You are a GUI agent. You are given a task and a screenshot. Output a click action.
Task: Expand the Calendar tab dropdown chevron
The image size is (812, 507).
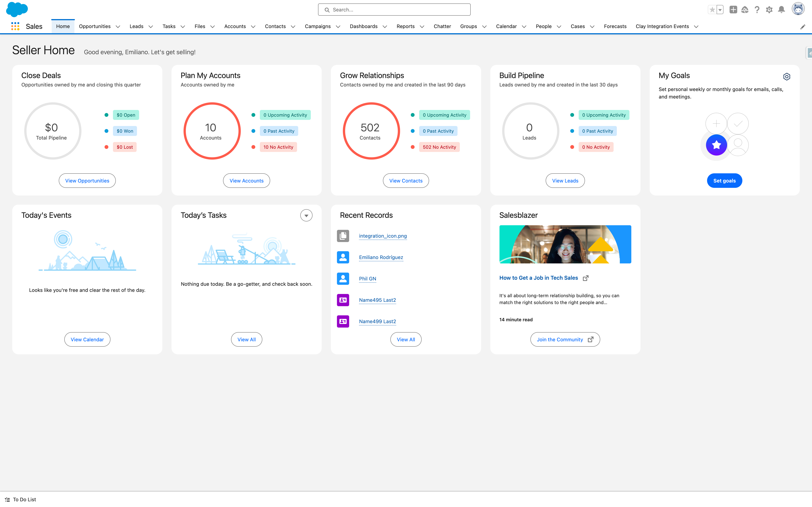click(x=524, y=27)
